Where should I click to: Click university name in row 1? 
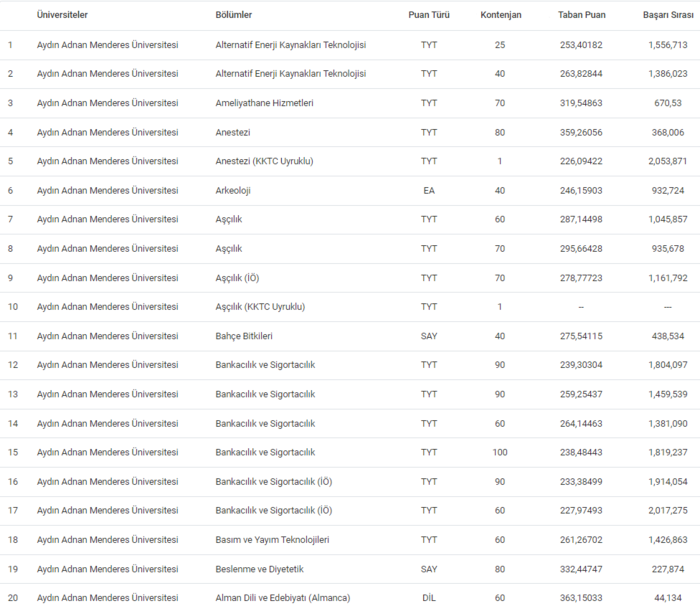[x=107, y=45]
